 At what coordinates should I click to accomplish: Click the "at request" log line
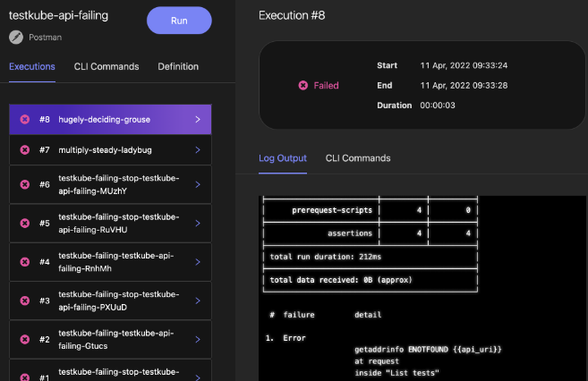(x=377, y=361)
